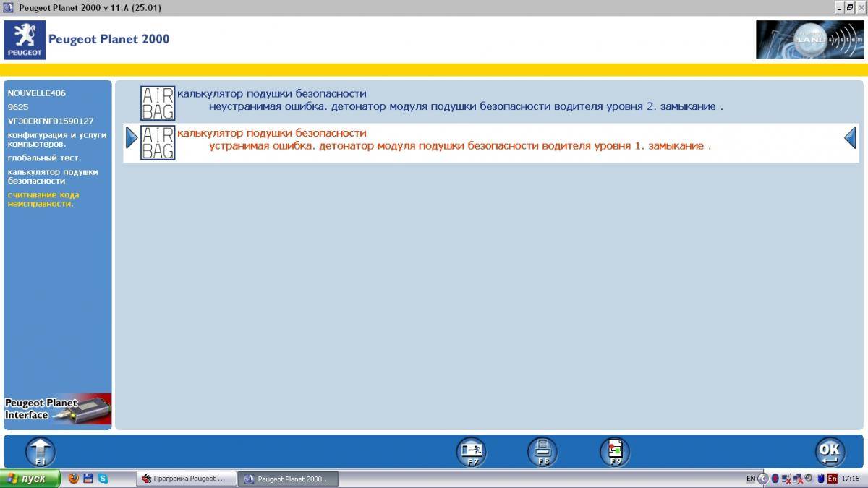Click the Peugeot Planet Interface image

pos(58,408)
